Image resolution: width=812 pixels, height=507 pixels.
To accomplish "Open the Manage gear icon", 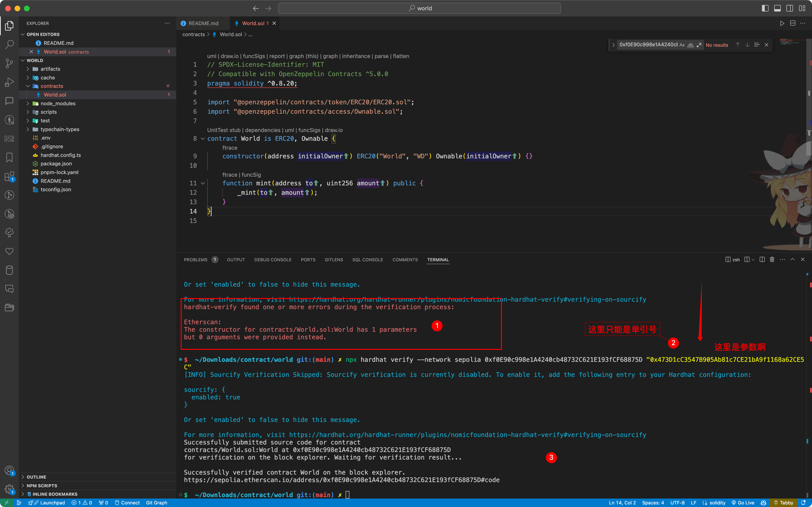I will (x=9, y=489).
